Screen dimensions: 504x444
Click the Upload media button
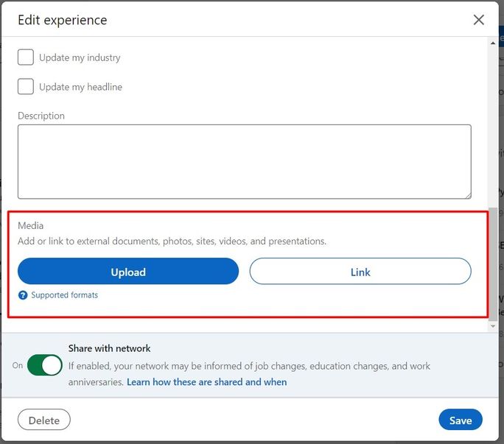coord(128,272)
